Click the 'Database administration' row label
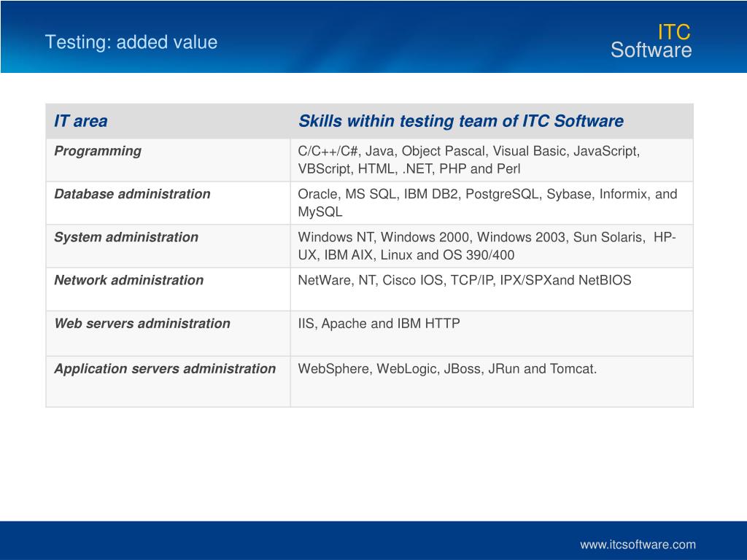 (x=132, y=194)
